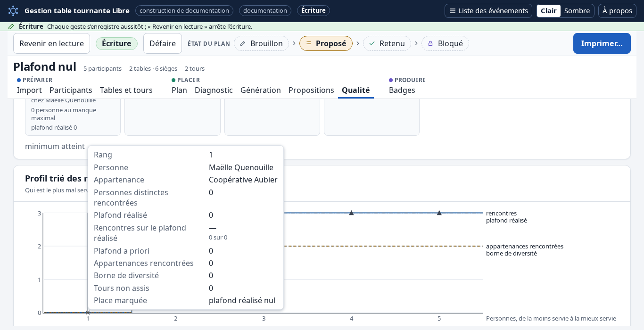Click the checkmark icon on Retenu state

click(372, 43)
